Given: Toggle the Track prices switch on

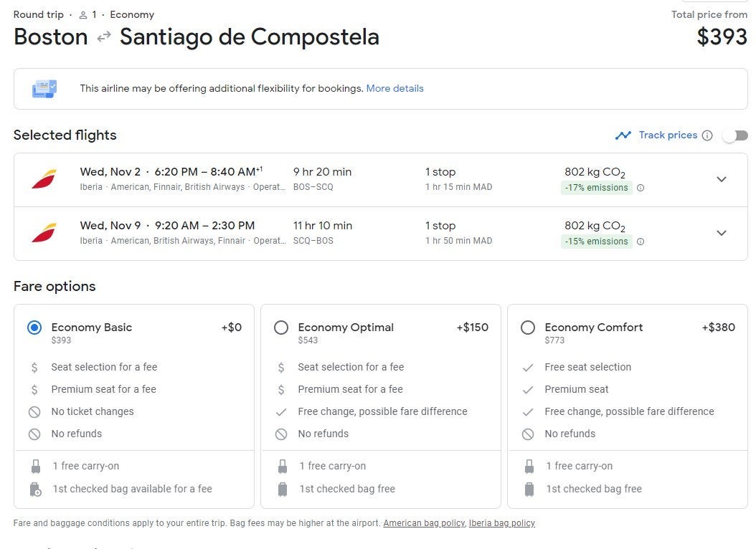Looking at the screenshot, I should (735, 135).
